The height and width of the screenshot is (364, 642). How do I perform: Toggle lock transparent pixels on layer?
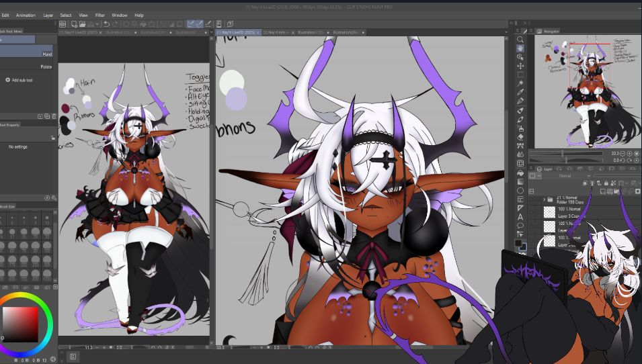click(x=613, y=183)
